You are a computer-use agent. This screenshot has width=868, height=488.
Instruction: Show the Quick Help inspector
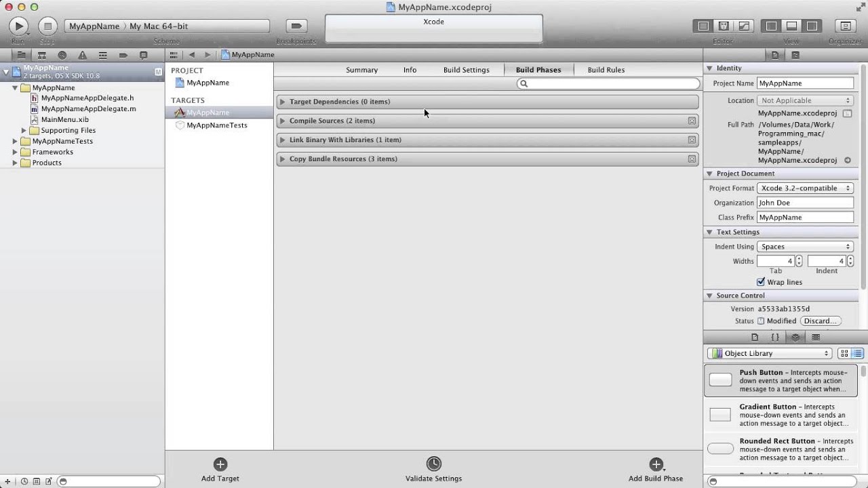pyautogui.click(x=795, y=55)
